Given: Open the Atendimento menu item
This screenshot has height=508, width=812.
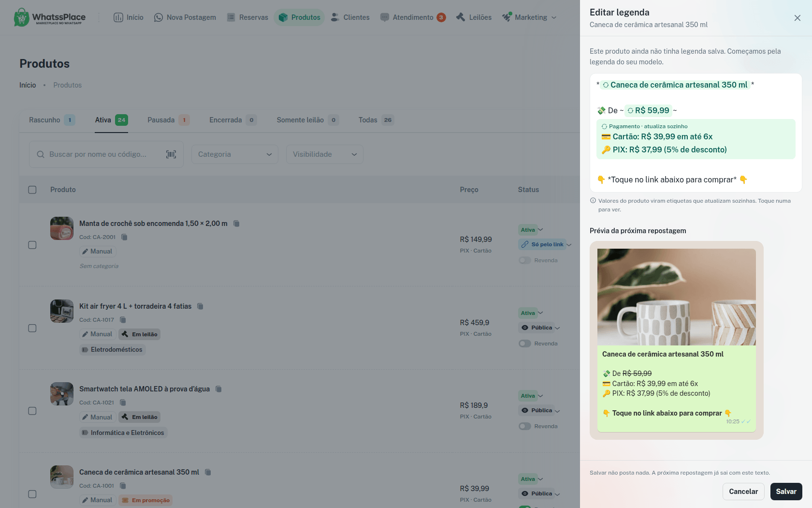Looking at the screenshot, I should tap(413, 17).
